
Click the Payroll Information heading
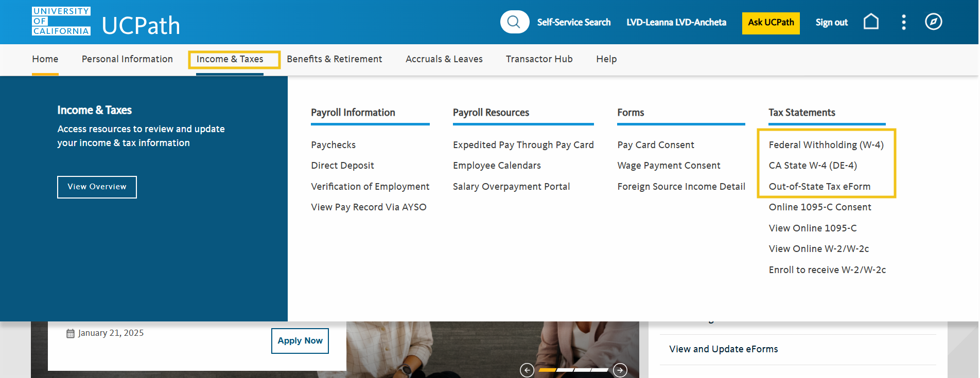353,113
